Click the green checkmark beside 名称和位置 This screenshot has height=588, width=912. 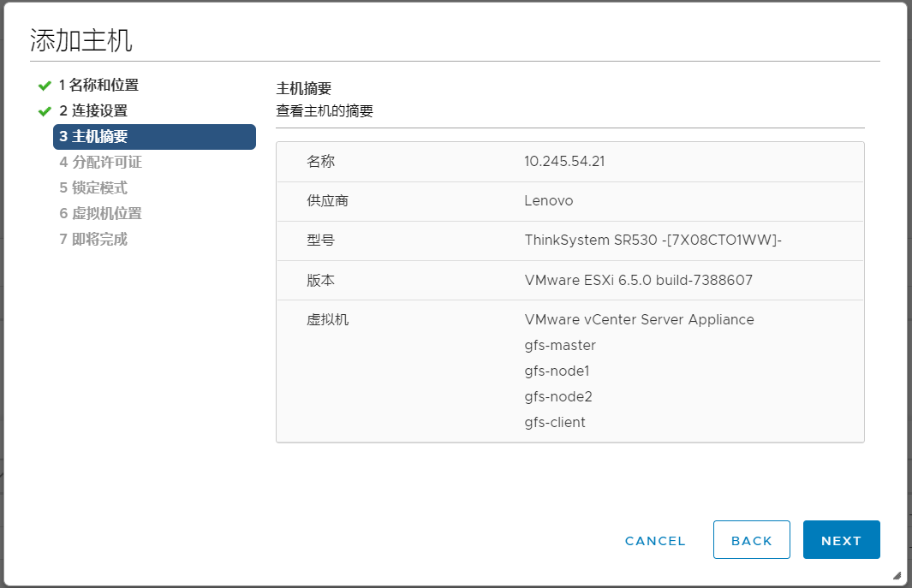pyautogui.click(x=45, y=86)
